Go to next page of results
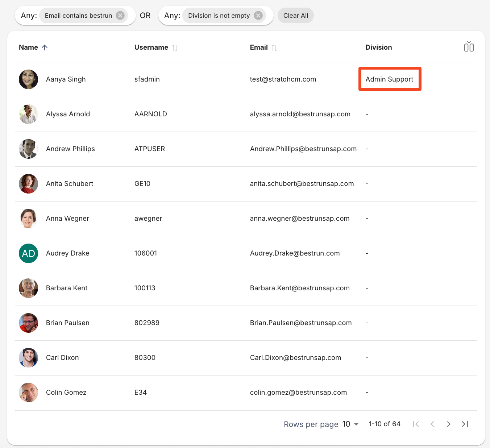The image size is (490, 448). coord(449,424)
